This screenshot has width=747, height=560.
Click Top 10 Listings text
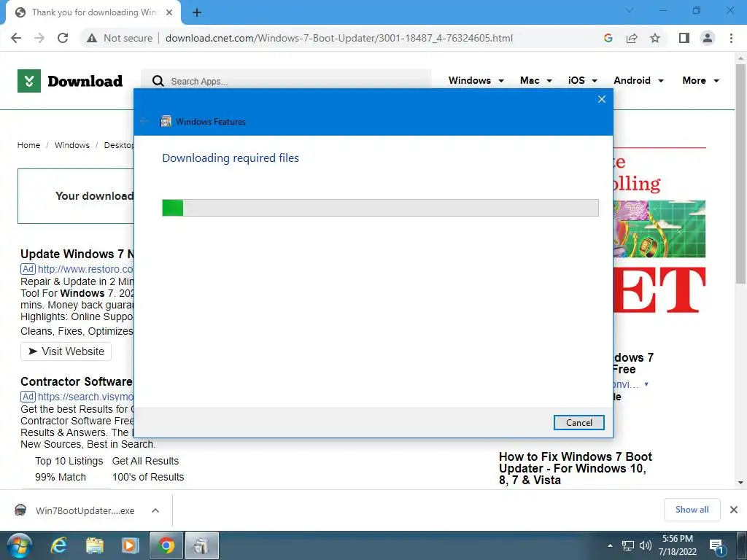click(69, 461)
